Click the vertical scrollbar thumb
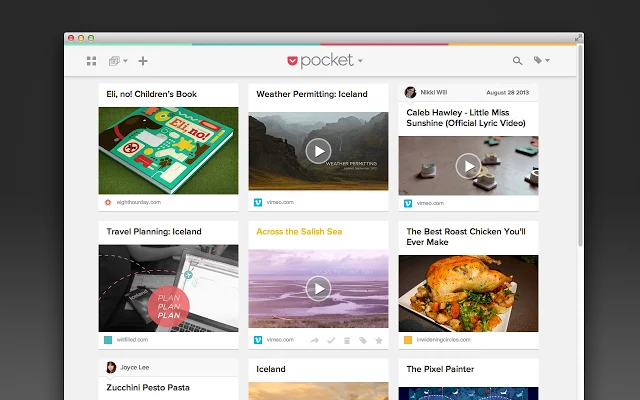The height and width of the screenshot is (400, 640). [580, 145]
